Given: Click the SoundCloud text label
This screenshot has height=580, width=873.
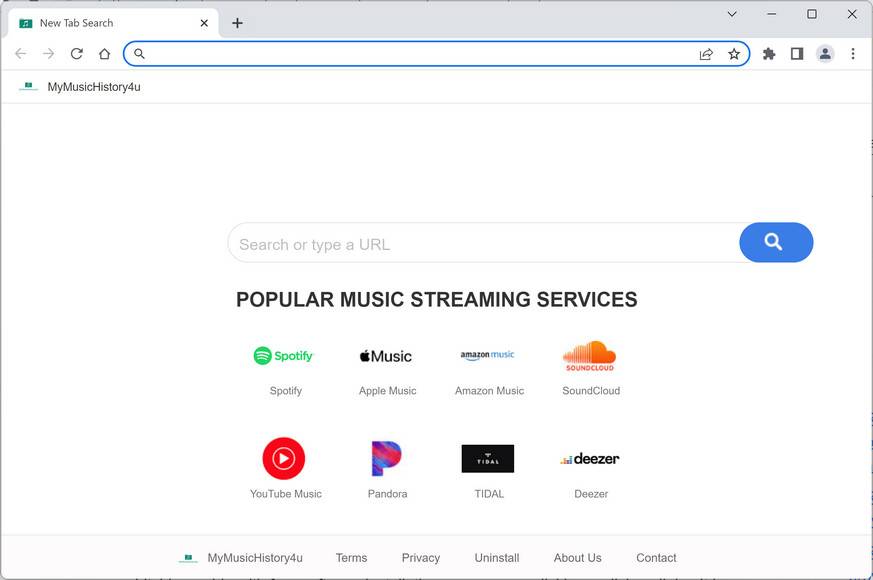Looking at the screenshot, I should coord(591,391).
